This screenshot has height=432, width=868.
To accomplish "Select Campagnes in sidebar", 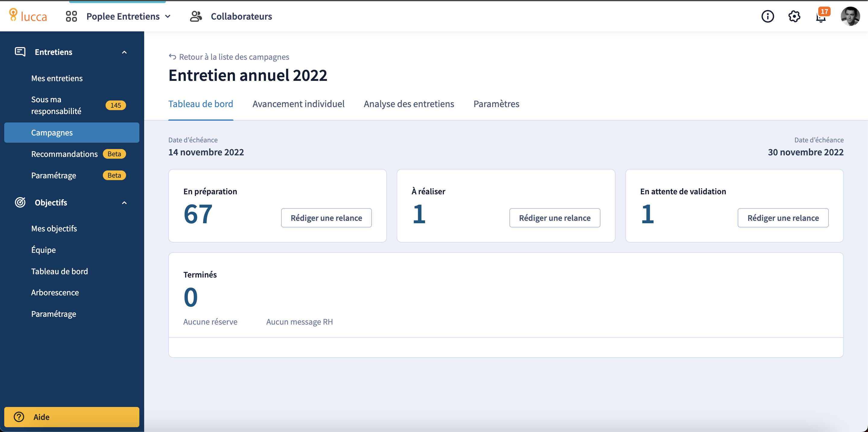I will 72,132.
